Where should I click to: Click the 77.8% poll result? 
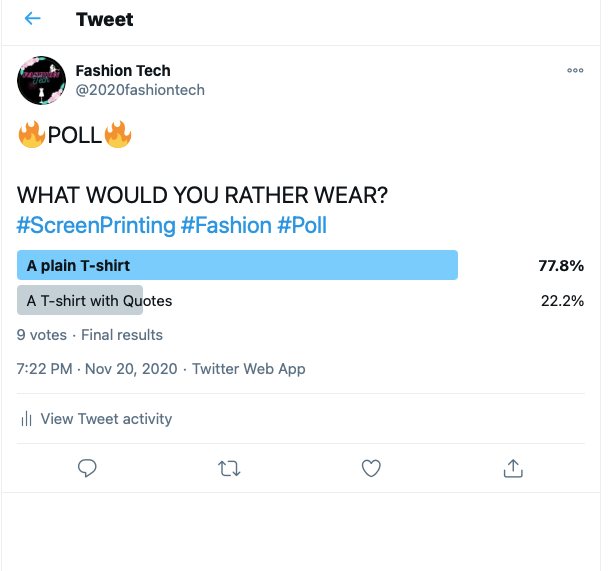[x=561, y=265]
